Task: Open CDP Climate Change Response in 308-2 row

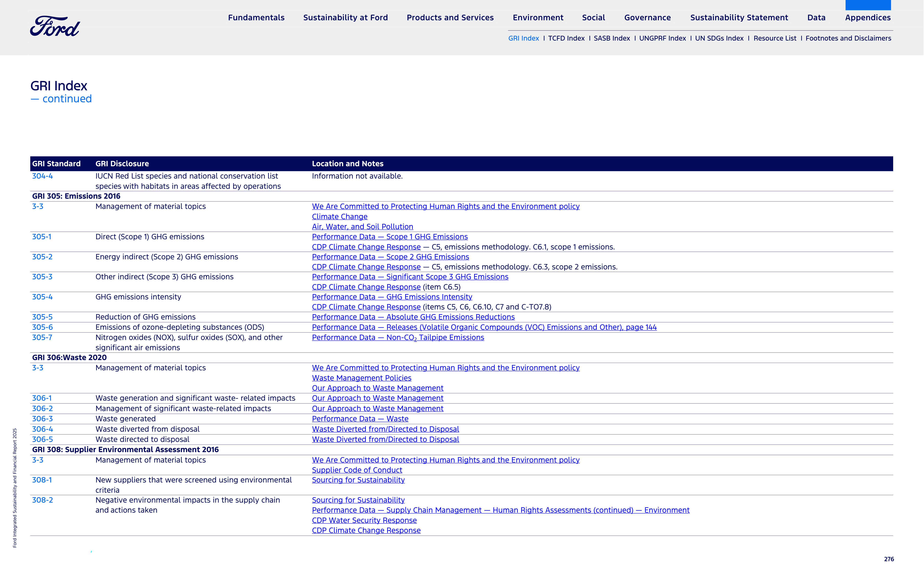Action: pyautogui.click(x=366, y=531)
